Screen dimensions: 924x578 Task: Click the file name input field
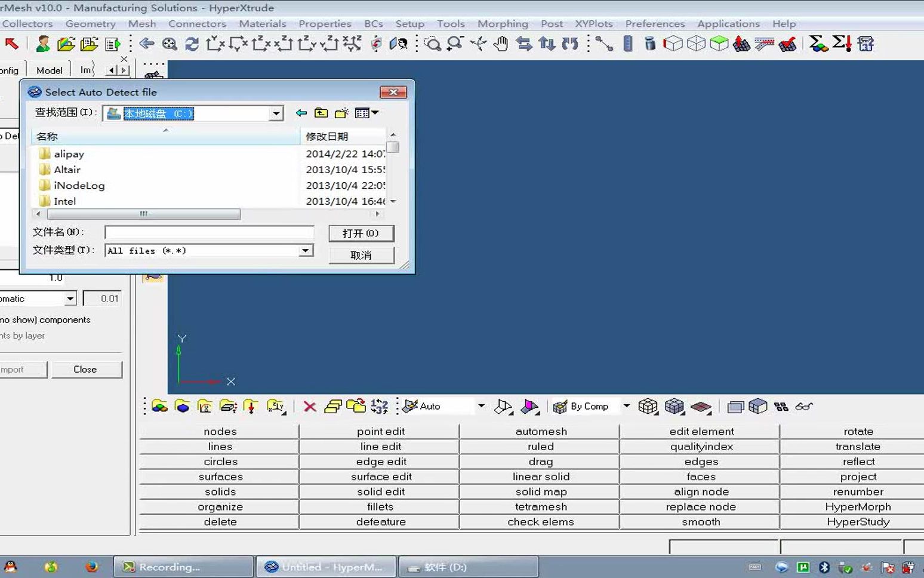(x=210, y=232)
